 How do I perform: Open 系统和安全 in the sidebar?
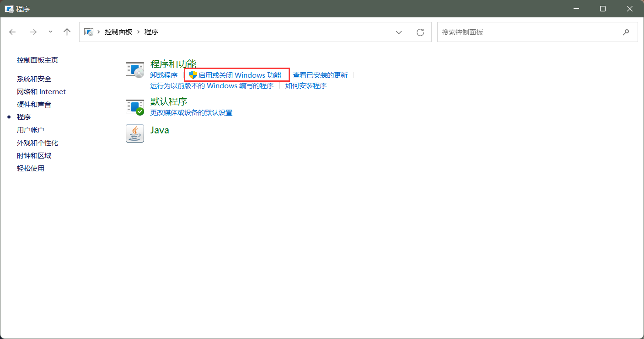(34, 79)
